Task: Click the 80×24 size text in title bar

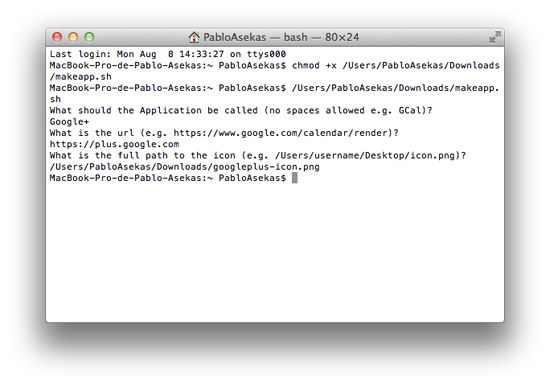Action: tap(342, 37)
